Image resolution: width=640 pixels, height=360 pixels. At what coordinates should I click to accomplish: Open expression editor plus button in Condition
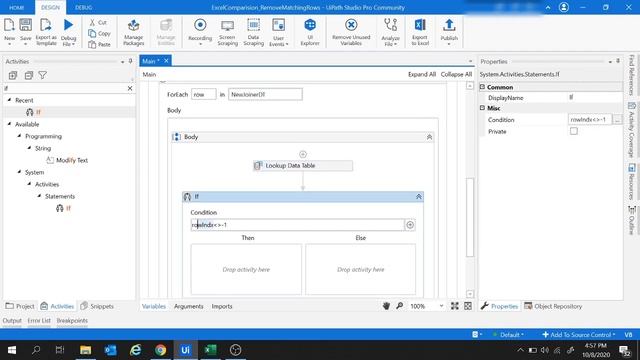coord(410,225)
